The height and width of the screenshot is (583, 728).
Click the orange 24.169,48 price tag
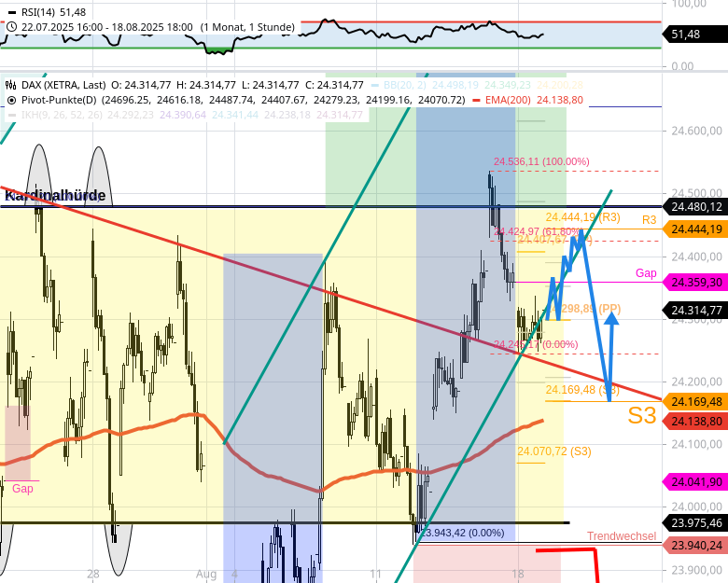click(x=695, y=401)
